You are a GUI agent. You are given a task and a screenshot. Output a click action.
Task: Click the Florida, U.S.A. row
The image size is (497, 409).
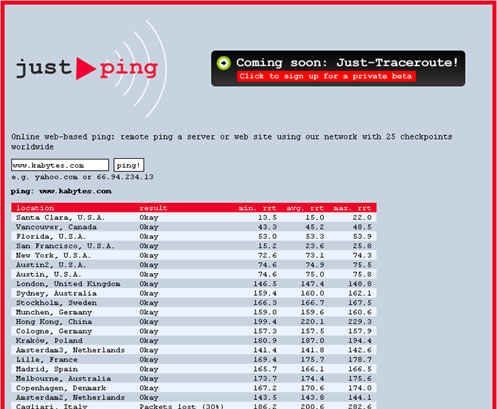[194, 236]
